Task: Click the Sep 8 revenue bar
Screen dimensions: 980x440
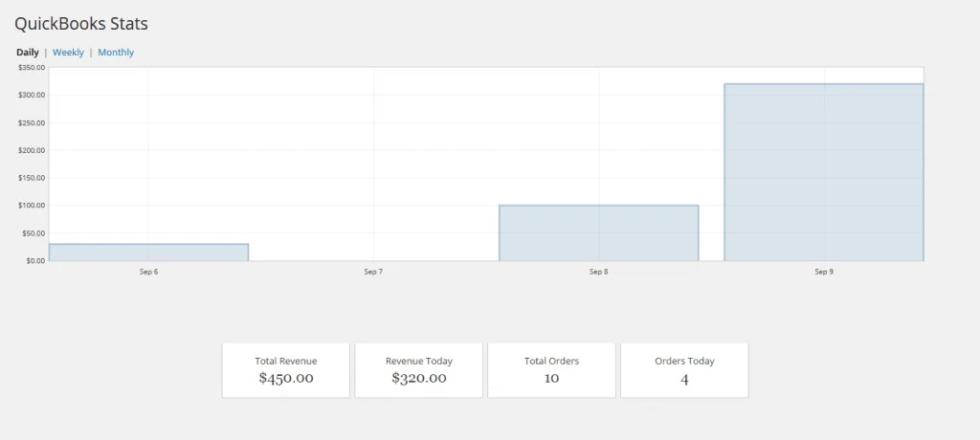Action: click(x=599, y=232)
